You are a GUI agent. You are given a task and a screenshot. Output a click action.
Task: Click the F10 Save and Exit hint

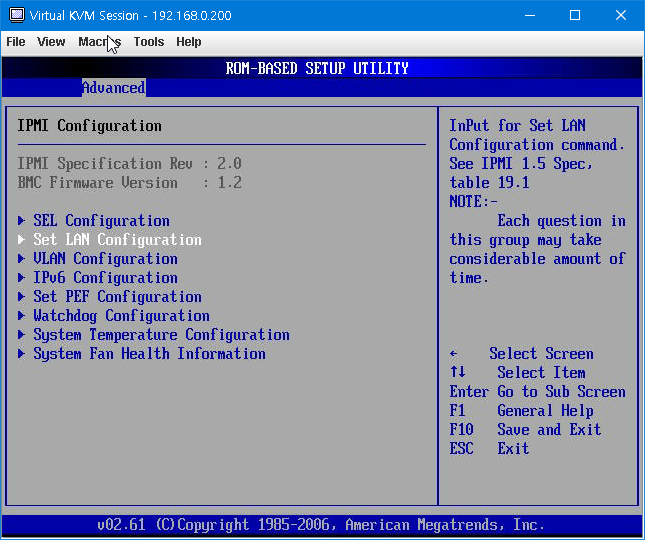click(525, 430)
